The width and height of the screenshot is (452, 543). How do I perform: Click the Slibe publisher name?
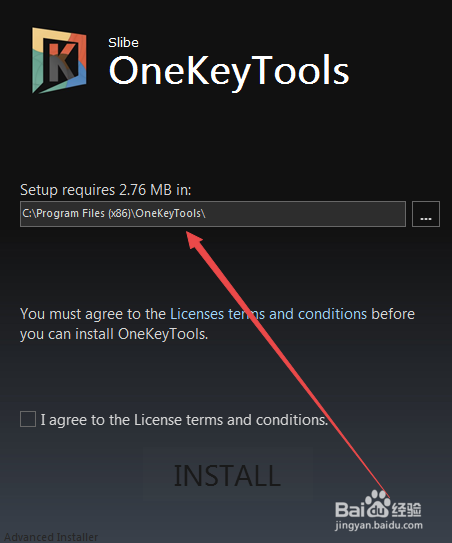(x=123, y=43)
